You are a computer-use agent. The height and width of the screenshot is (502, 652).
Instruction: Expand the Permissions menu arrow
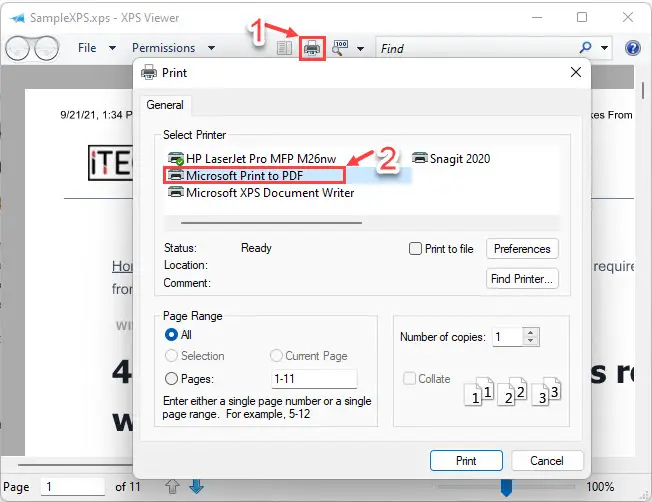(x=211, y=48)
